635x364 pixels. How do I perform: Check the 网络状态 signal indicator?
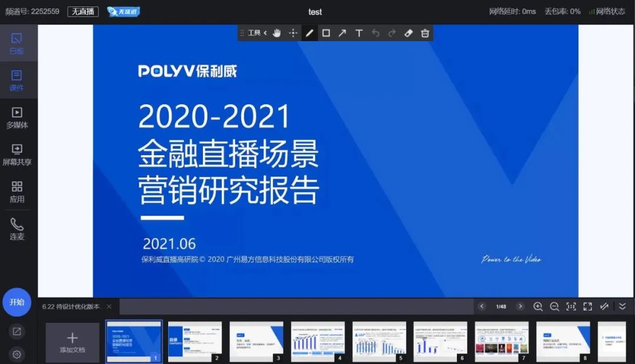(x=607, y=11)
